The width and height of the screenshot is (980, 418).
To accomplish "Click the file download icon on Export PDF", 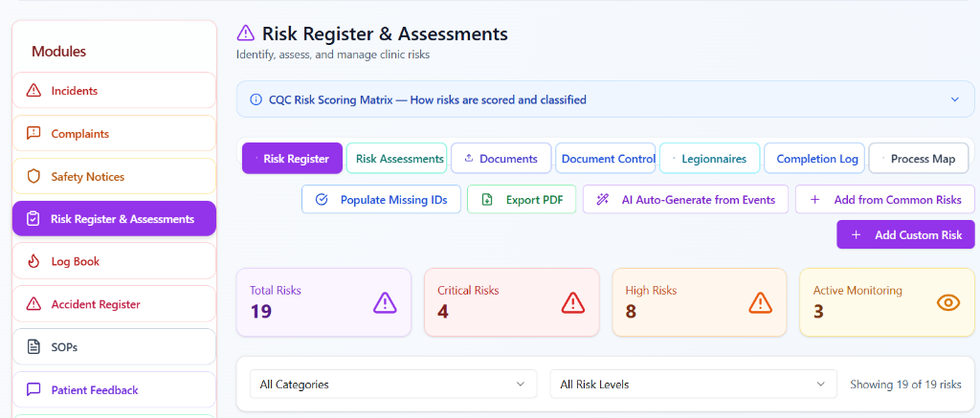I will pos(487,199).
